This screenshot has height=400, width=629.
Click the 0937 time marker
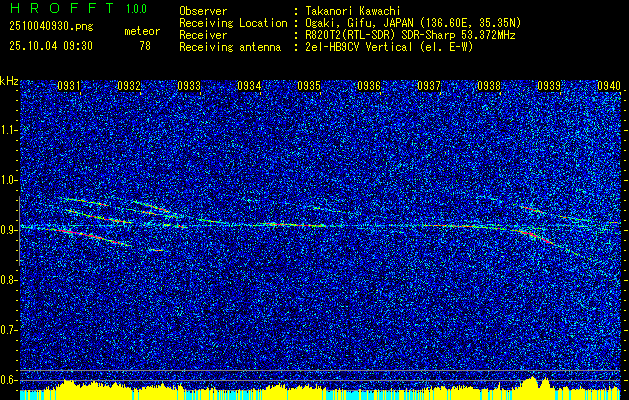429,85
